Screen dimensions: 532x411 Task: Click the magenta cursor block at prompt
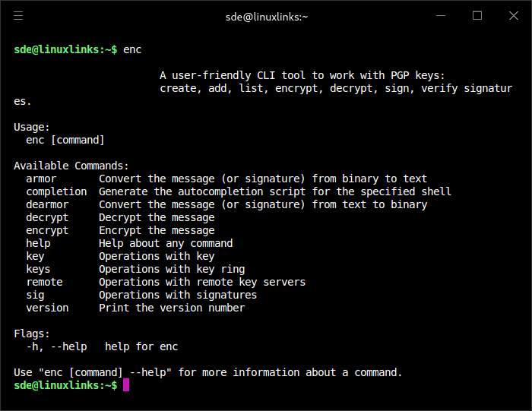click(x=126, y=385)
